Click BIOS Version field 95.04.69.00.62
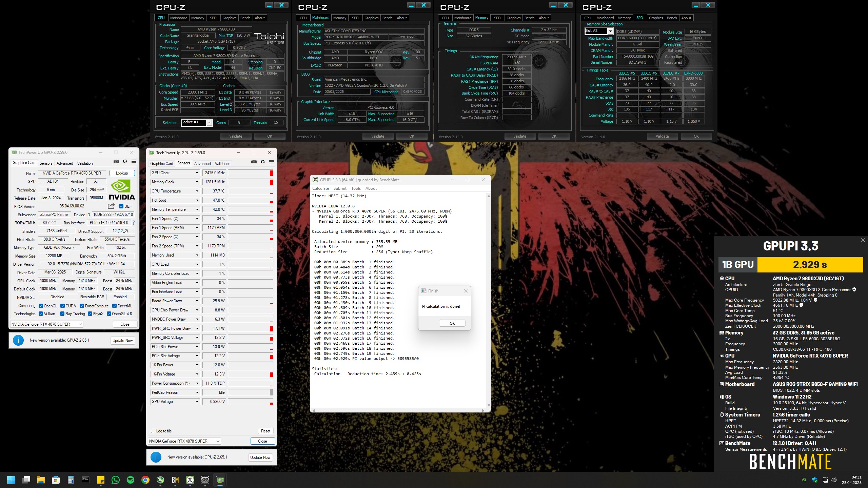 coord(72,206)
